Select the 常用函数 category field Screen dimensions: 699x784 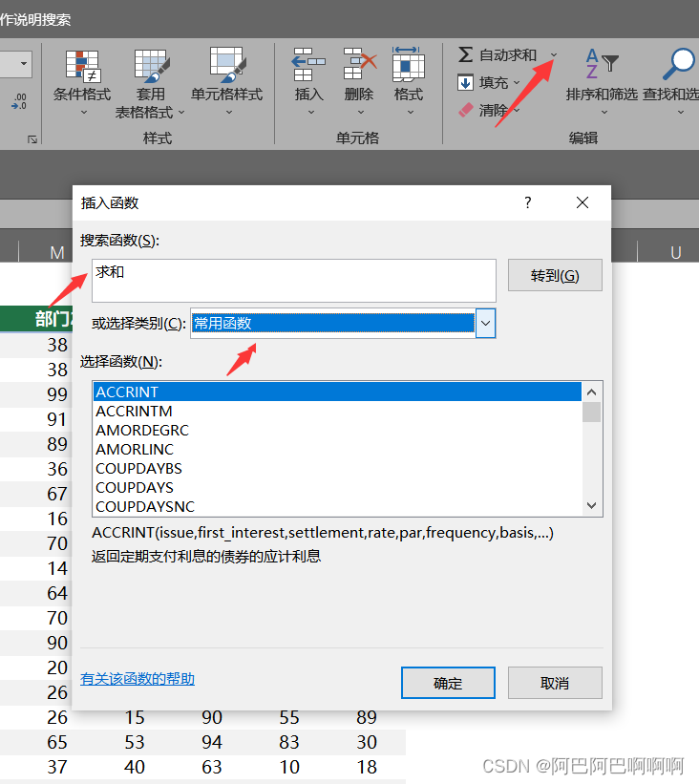[x=333, y=323]
